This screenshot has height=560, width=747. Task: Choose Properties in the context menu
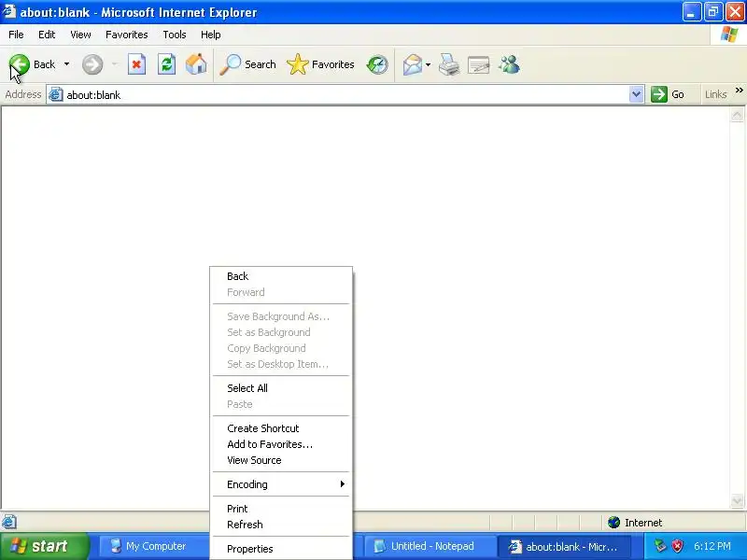pyautogui.click(x=281, y=549)
